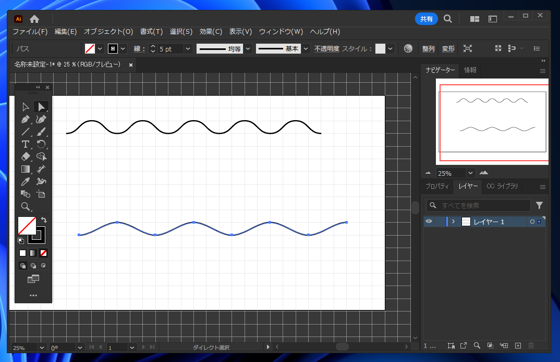560x362 pixels.
Task: Select the Zoom tool in toolbar
Action: click(25, 206)
